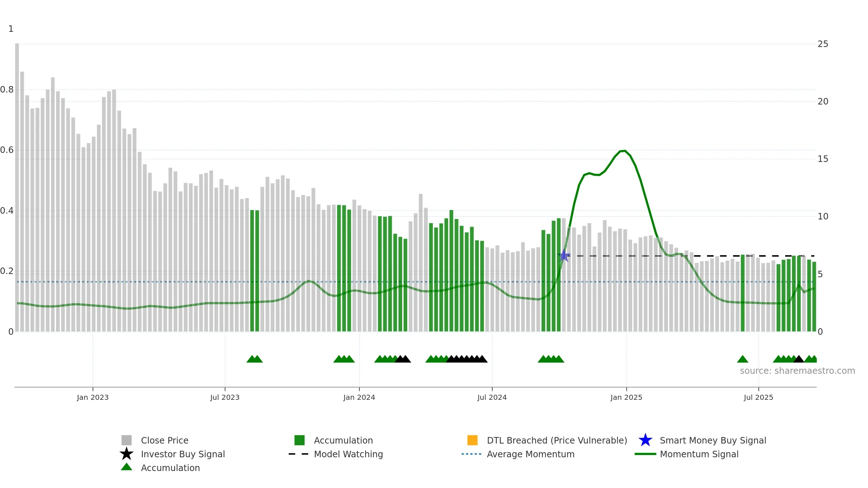868x488 pixels.
Task: Click the left axis value 0.8
Action: tap(7, 90)
